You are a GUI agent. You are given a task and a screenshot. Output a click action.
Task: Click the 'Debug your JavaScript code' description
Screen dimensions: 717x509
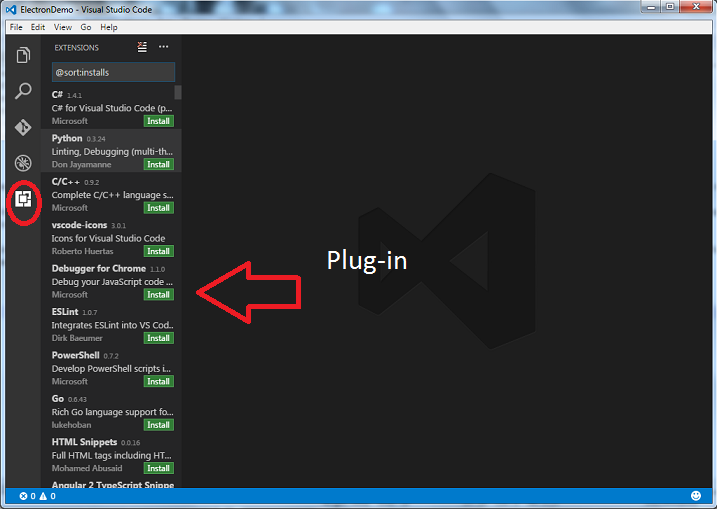pos(112,282)
